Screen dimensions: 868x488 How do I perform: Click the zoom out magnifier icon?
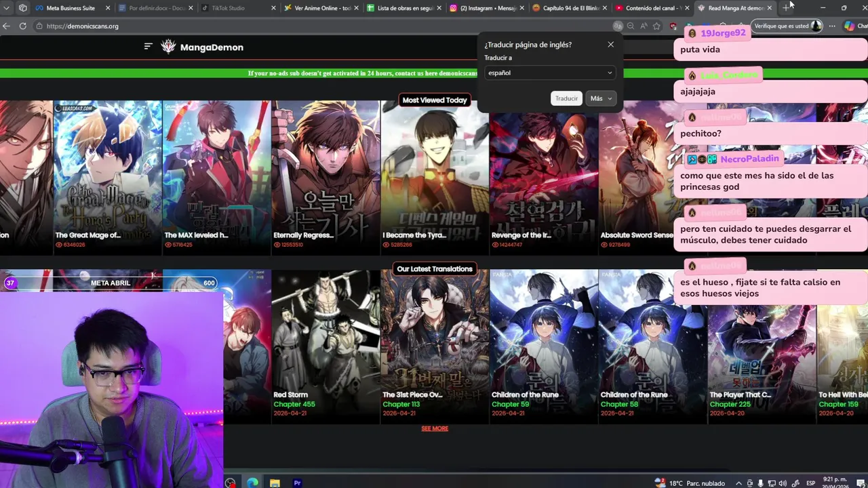(x=631, y=26)
